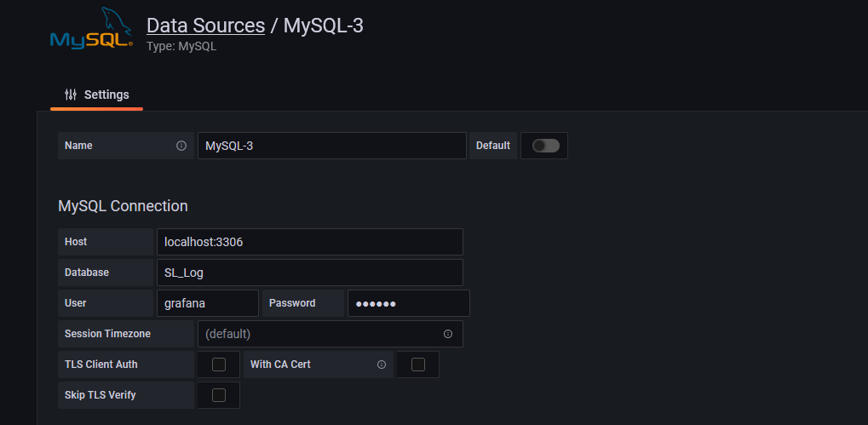
Task: Click the masked Password field
Action: point(409,303)
